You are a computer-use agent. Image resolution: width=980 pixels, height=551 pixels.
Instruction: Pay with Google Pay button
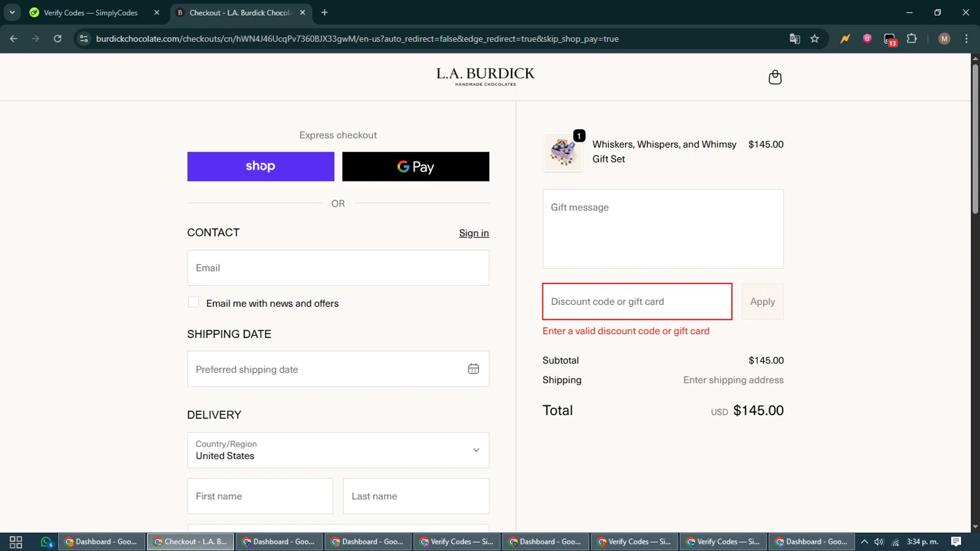coord(416,166)
